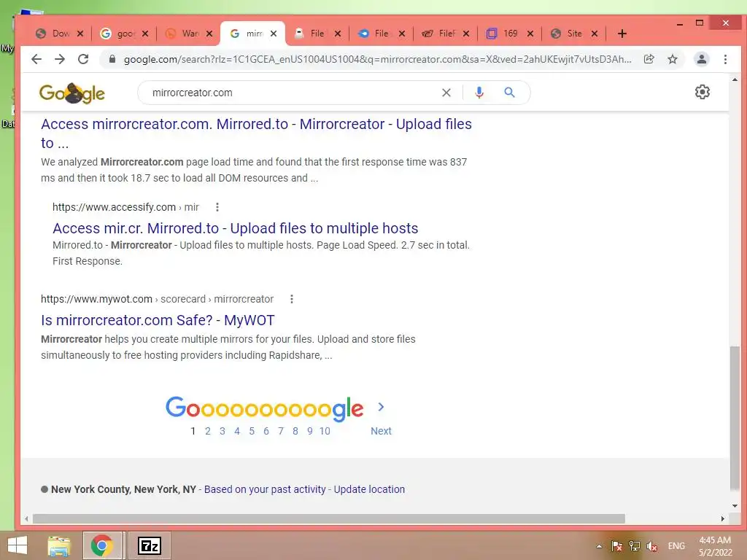Click 'Update location' link
Viewport: 747px width, 560px height.
pyautogui.click(x=369, y=489)
